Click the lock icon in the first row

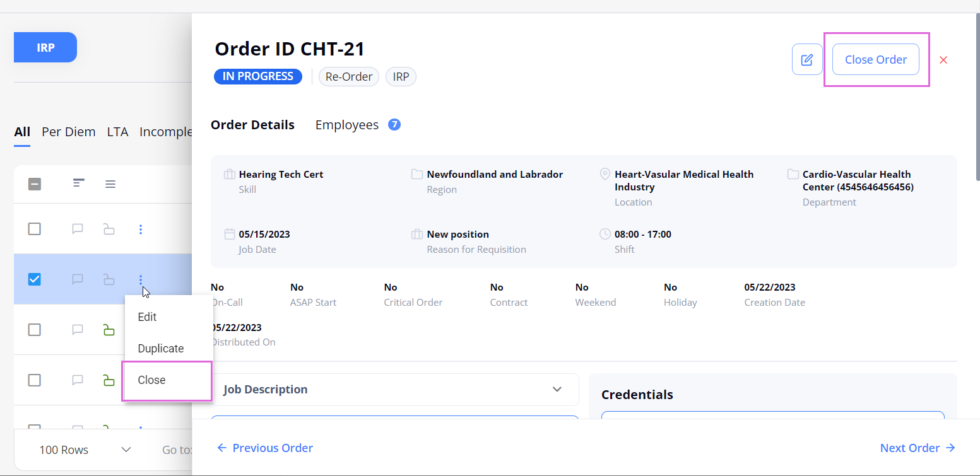click(109, 229)
